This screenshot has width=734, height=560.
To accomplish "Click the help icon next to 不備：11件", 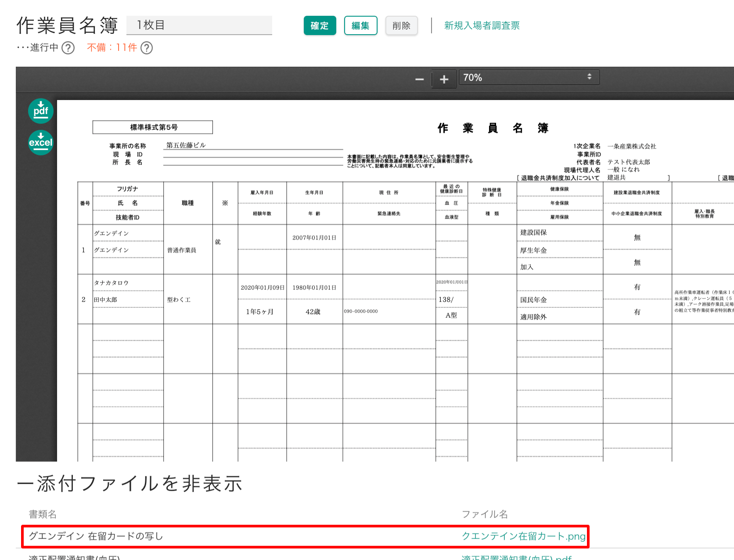I will [x=147, y=48].
